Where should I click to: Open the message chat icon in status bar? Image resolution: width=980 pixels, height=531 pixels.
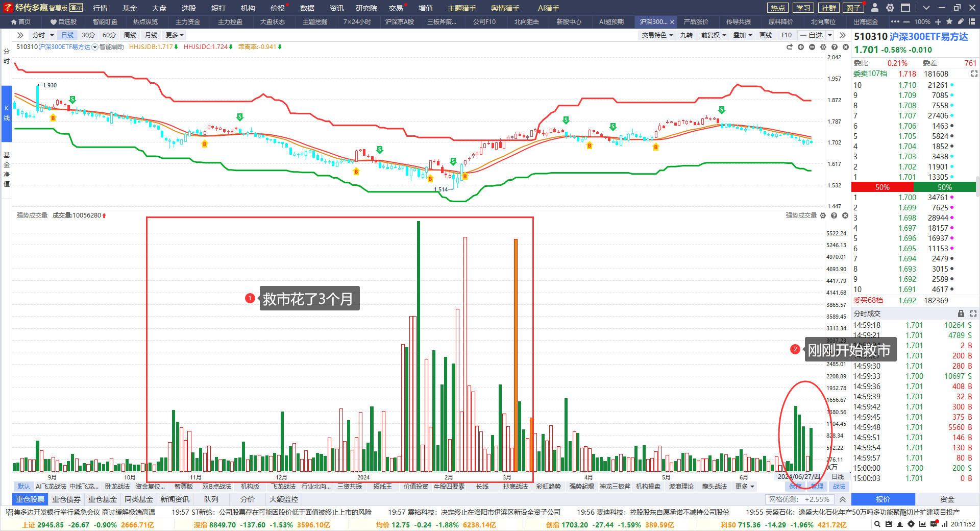click(x=934, y=524)
